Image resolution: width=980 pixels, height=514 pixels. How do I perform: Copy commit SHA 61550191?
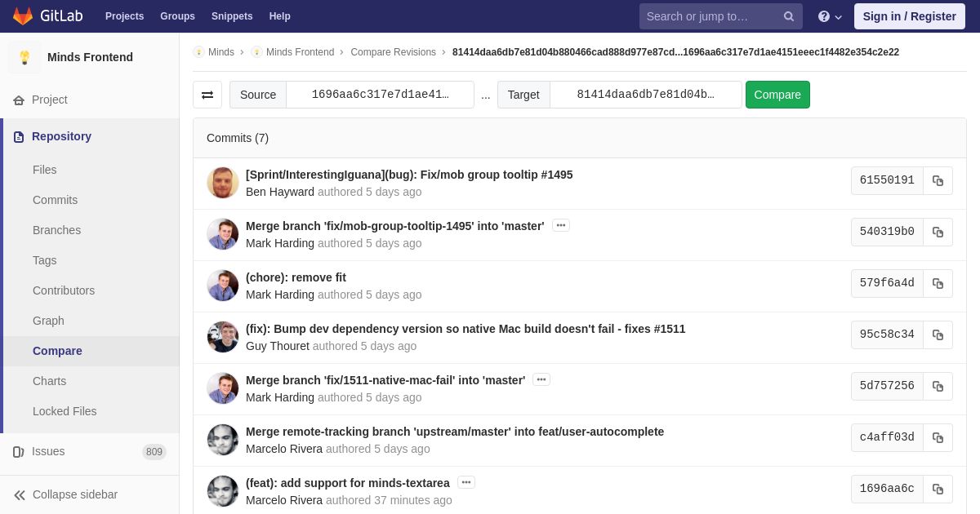(938, 180)
